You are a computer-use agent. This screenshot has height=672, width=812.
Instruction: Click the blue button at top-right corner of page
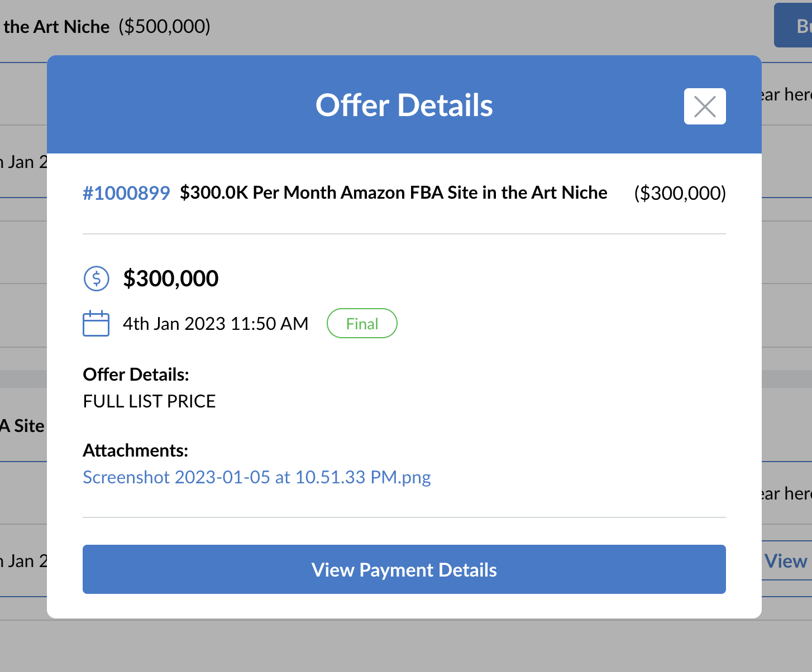coord(793,26)
